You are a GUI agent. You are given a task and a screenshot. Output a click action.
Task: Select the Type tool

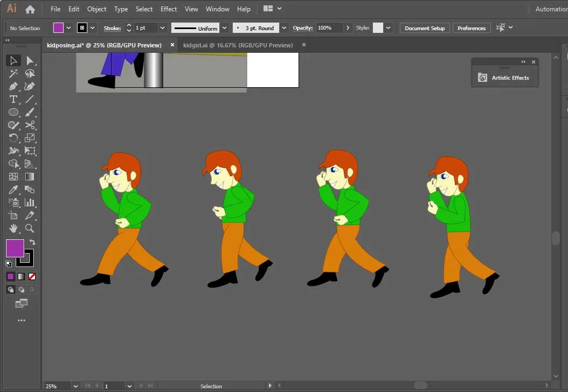click(x=13, y=99)
